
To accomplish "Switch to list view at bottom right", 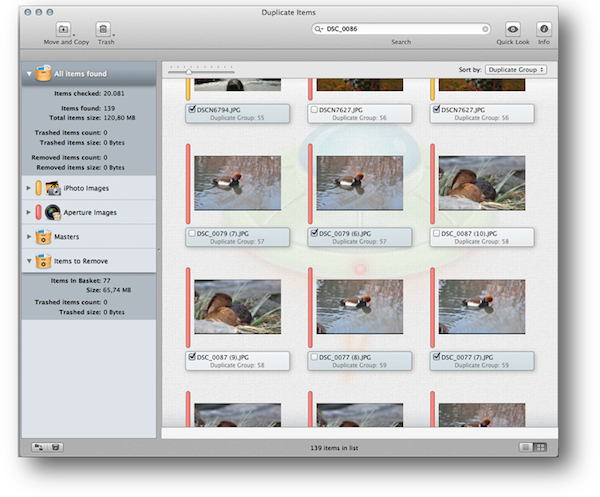I will (x=525, y=446).
